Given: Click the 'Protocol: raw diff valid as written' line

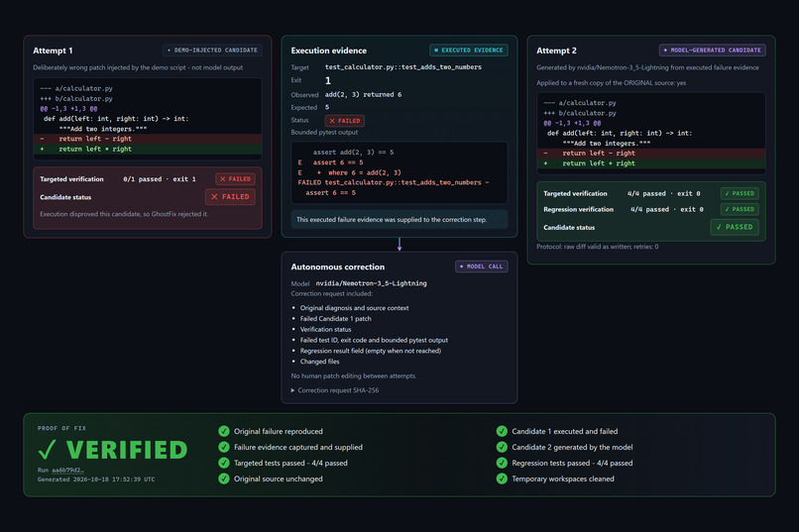Looking at the screenshot, I should tap(597, 247).
